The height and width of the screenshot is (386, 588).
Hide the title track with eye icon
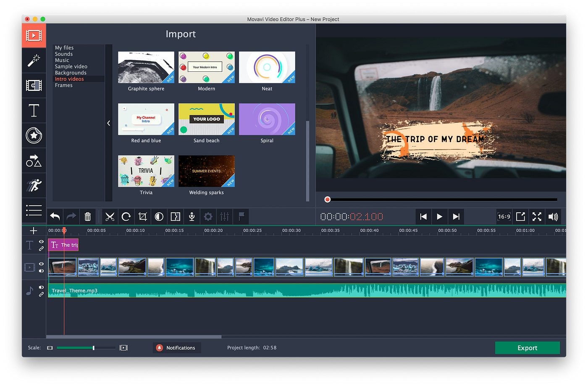point(41,242)
